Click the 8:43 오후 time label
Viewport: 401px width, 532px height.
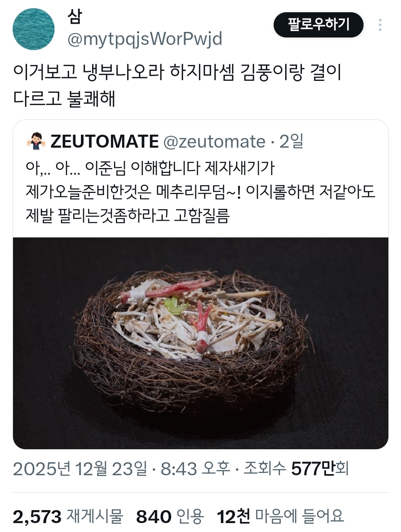[x=195, y=469]
